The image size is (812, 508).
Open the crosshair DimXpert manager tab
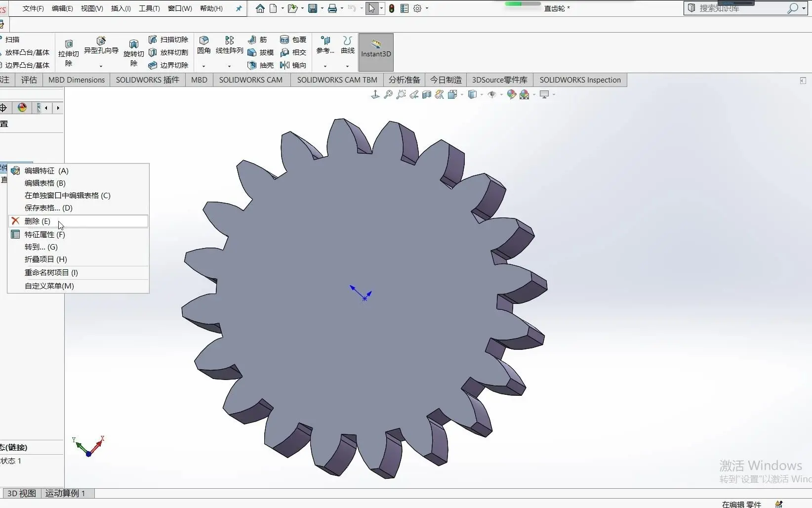click(x=3, y=108)
